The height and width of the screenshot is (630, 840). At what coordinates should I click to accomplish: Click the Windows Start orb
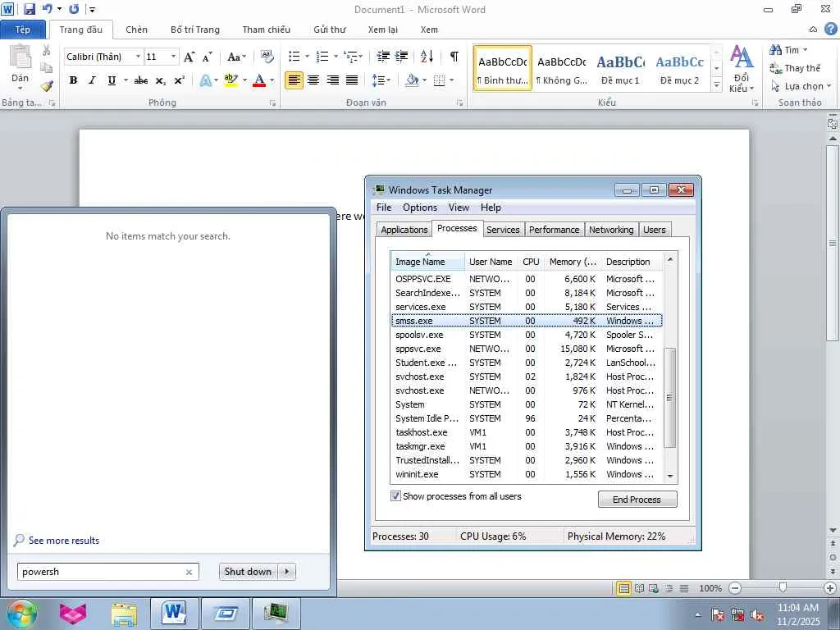21,614
